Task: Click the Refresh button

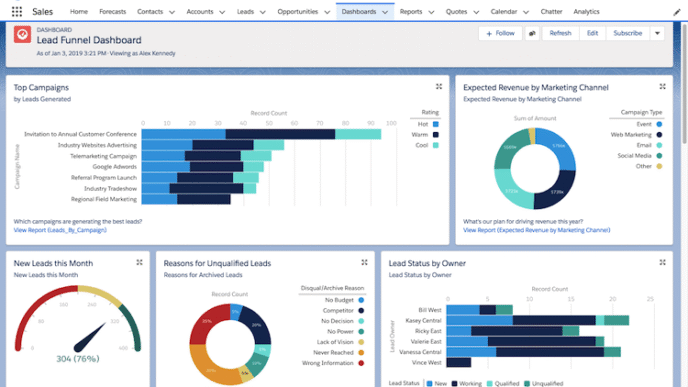Action: [x=560, y=33]
